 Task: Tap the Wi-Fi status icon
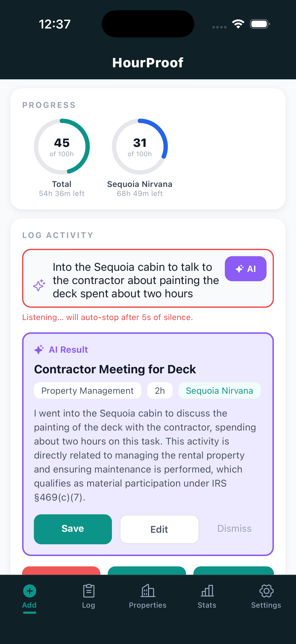tap(238, 24)
